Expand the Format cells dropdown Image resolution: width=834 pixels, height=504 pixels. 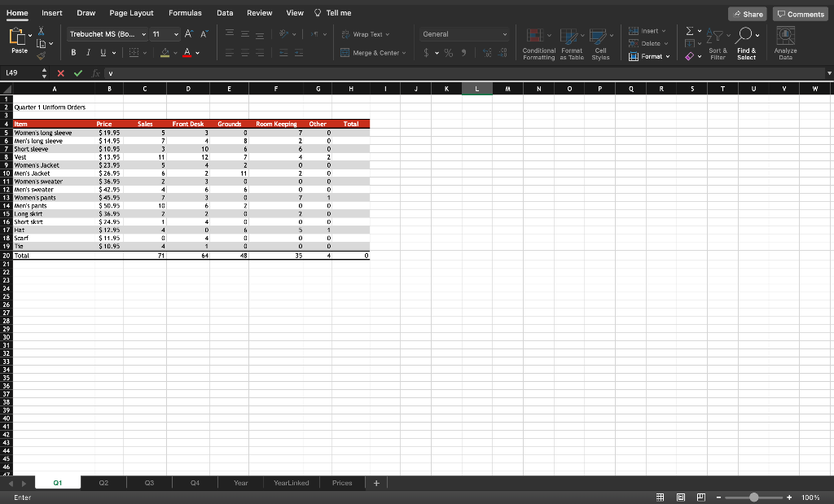coord(668,56)
